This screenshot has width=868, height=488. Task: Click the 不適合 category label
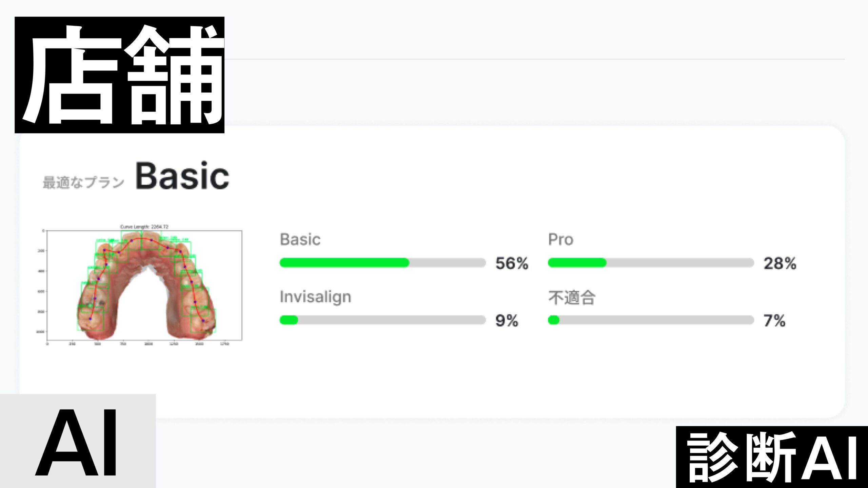coord(572,298)
